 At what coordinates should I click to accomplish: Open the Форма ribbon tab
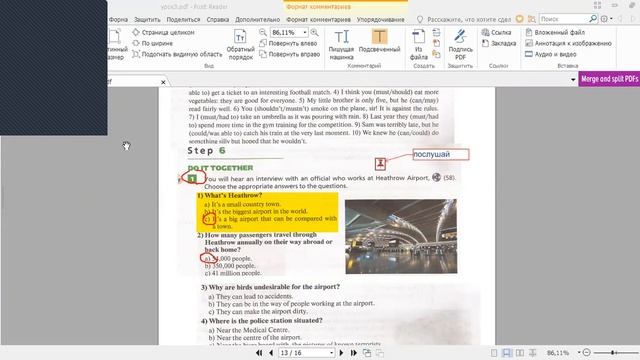[x=118, y=19]
